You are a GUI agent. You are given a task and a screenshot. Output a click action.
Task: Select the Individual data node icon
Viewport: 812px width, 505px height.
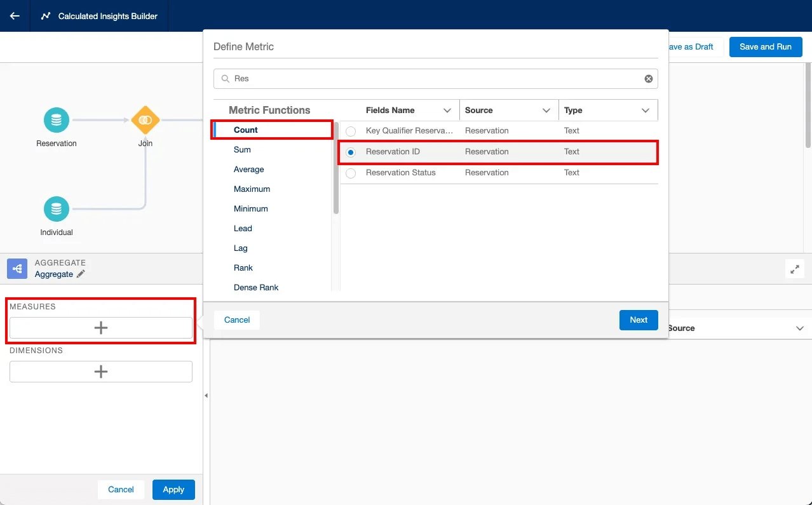click(x=57, y=209)
